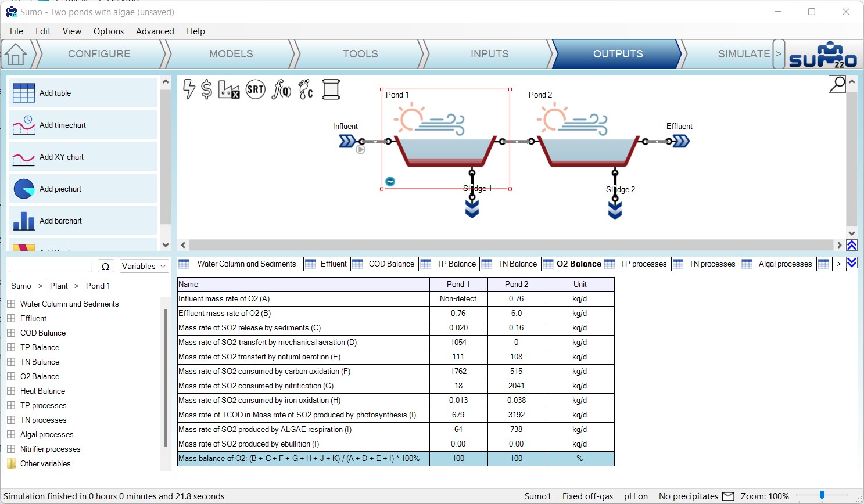Click the energy lightning bolt icon
The width and height of the screenshot is (864, 504).
pyautogui.click(x=189, y=89)
